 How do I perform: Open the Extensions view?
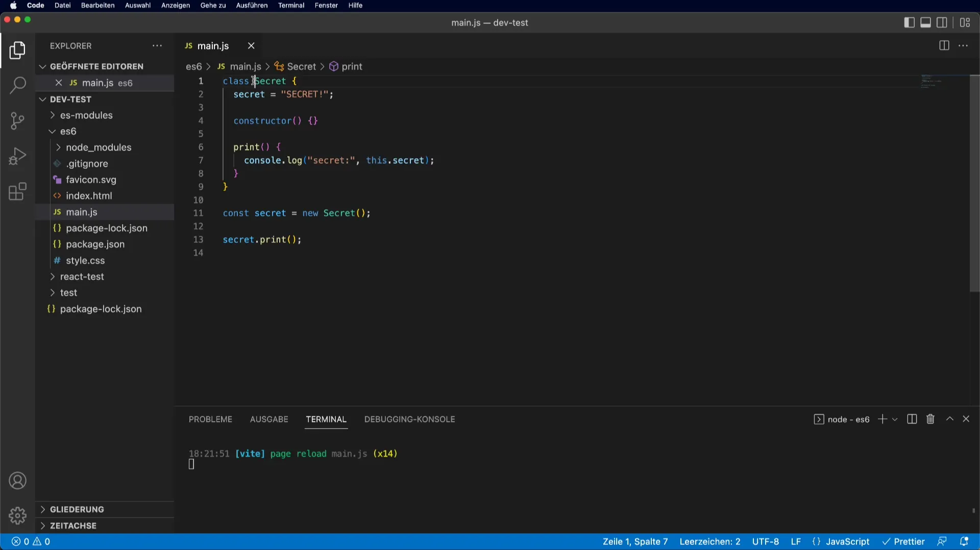point(17,192)
